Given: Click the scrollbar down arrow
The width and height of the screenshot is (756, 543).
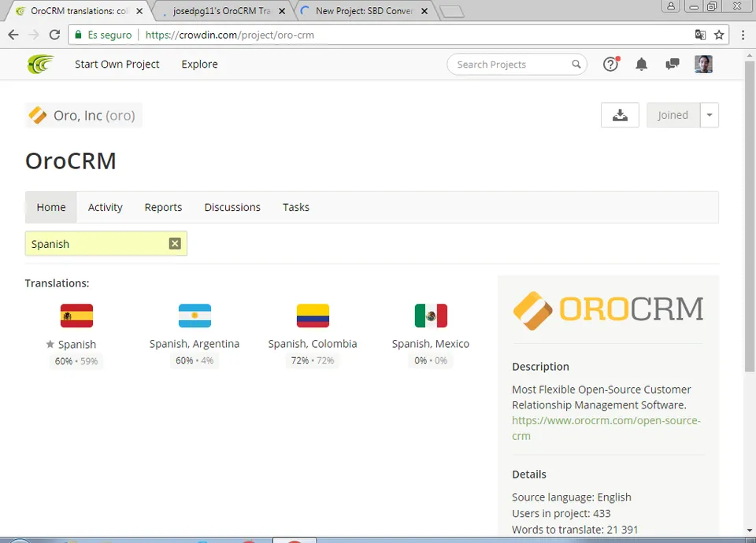Looking at the screenshot, I should pos(749,530).
